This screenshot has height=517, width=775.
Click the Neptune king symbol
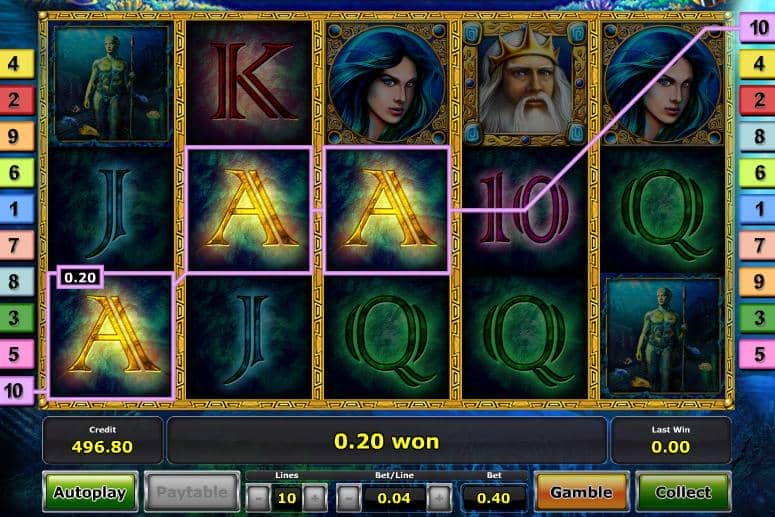click(525, 83)
